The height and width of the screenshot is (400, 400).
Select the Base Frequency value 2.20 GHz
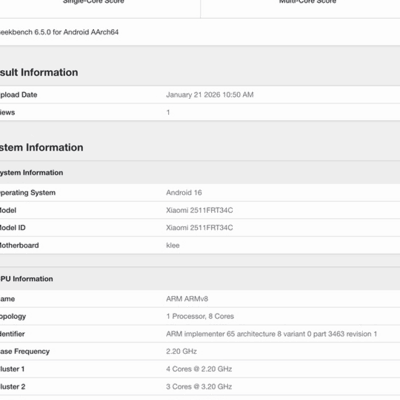tap(181, 351)
